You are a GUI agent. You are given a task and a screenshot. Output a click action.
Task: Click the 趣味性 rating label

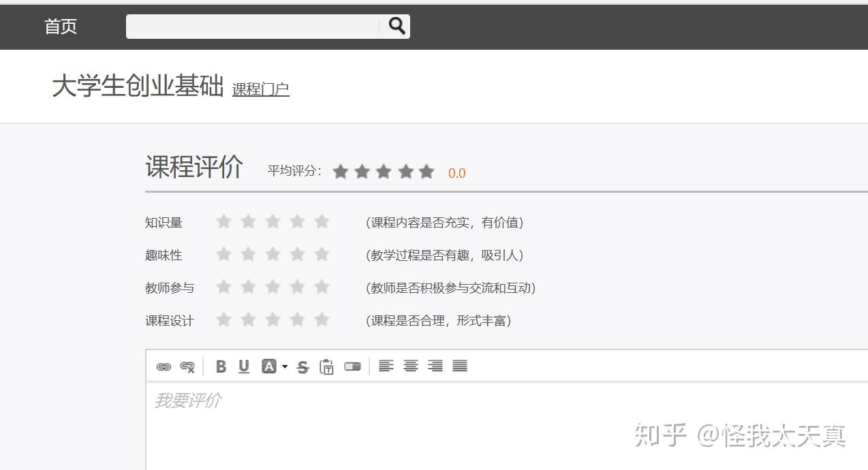[164, 255]
